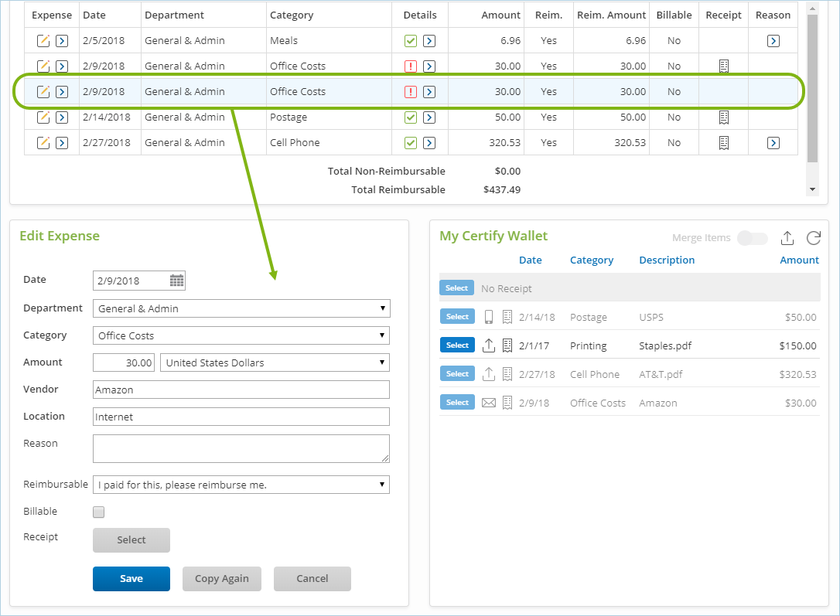The width and height of the screenshot is (840, 616).
Task: Click the Total Non-Reimbursable value $0.00
Action: (x=508, y=172)
